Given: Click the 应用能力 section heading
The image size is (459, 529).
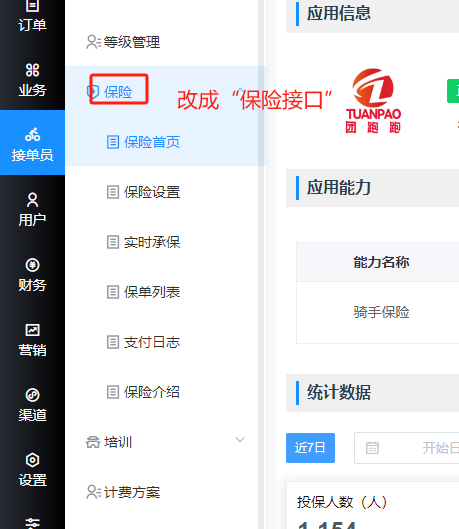Looking at the screenshot, I should tap(338, 188).
